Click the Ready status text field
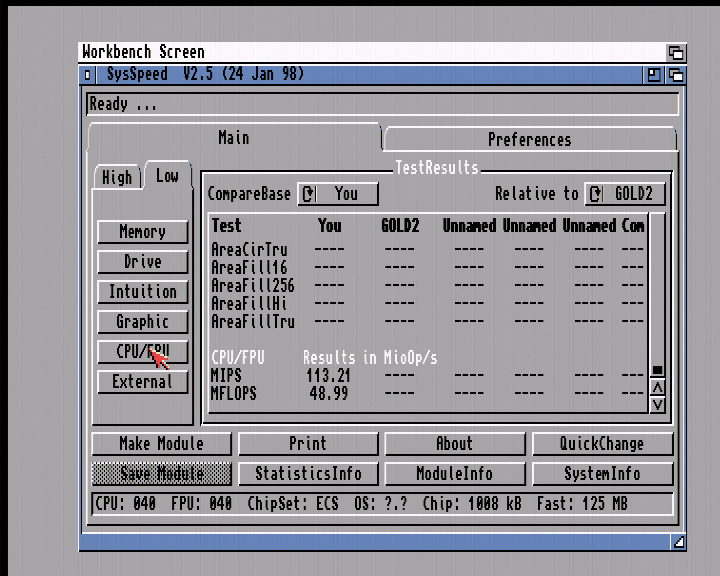The width and height of the screenshot is (720, 576). point(382,104)
